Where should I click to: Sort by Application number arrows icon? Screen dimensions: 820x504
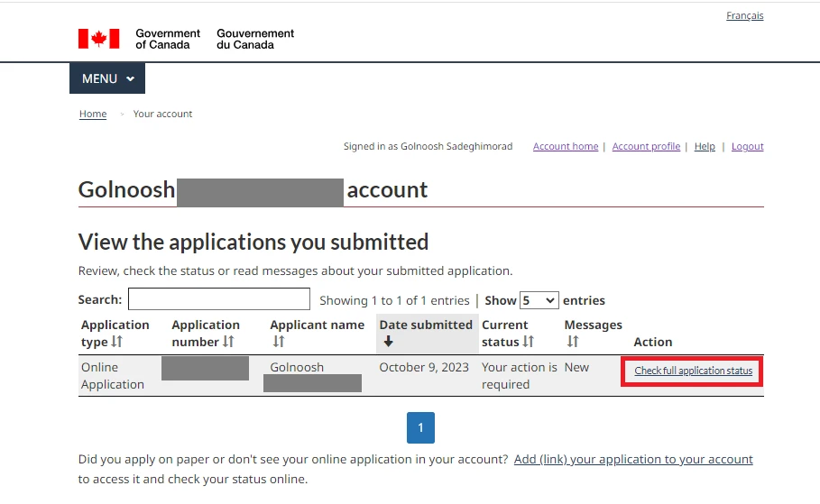tap(228, 342)
